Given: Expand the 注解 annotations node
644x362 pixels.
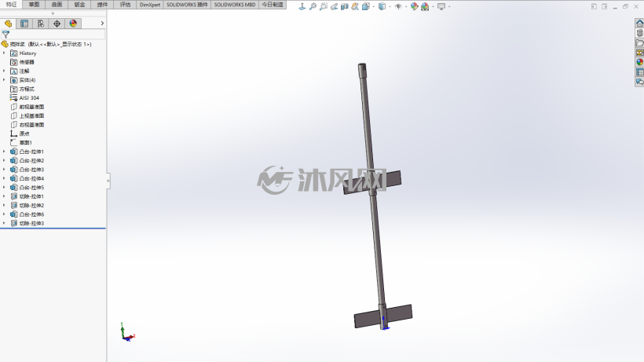Looking at the screenshot, I should tap(4, 71).
